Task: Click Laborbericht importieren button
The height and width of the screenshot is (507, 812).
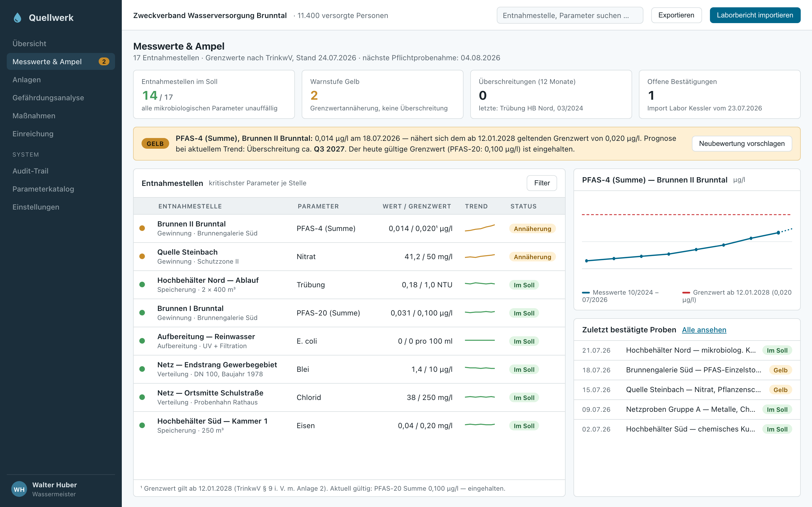Action: [x=755, y=15]
